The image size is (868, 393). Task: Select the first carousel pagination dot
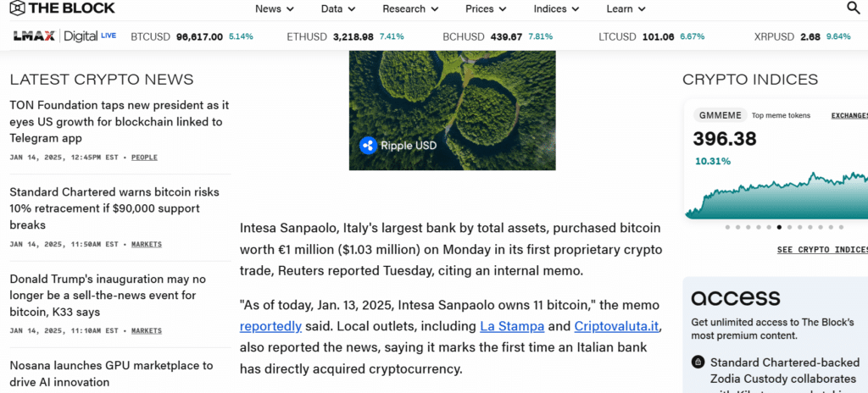pos(727,227)
